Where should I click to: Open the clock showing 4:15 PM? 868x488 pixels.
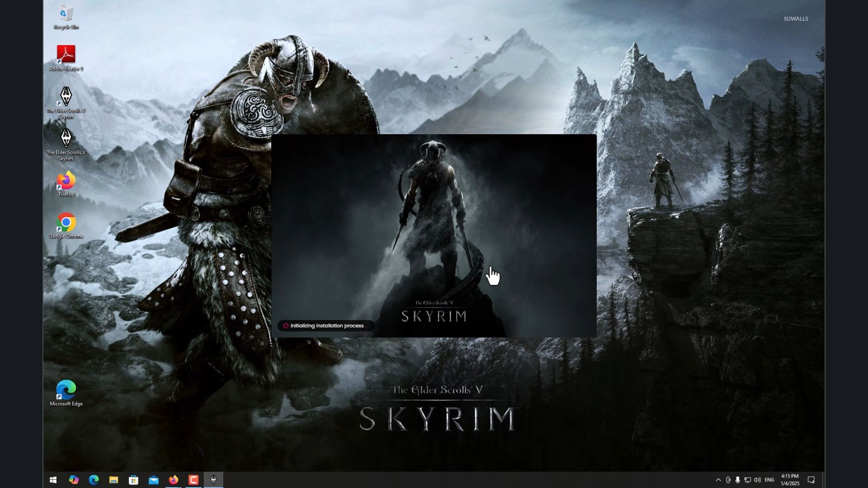(x=790, y=480)
